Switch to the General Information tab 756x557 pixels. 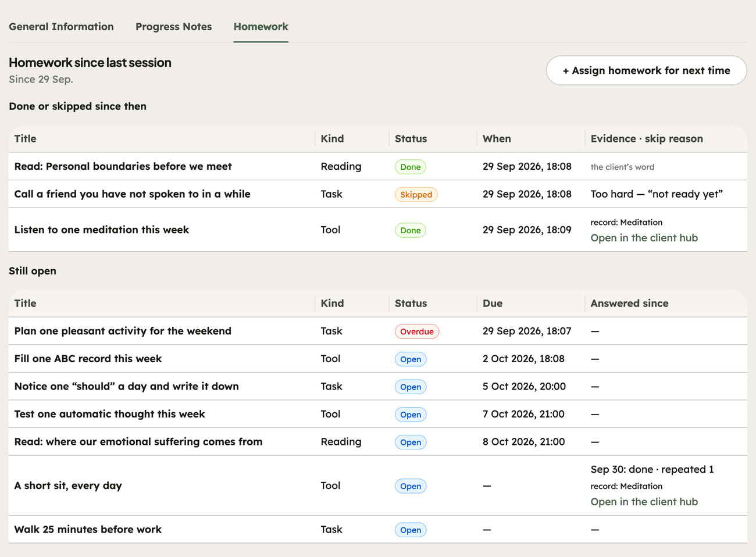click(61, 27)
